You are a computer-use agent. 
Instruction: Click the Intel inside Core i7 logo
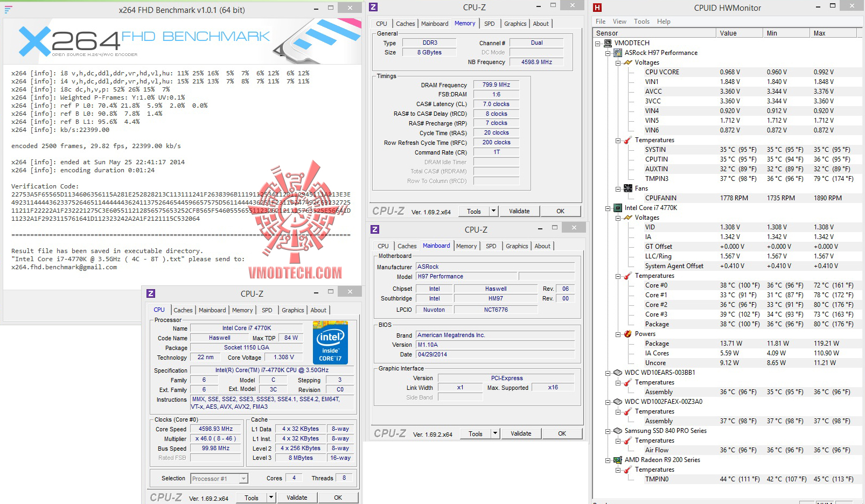(330, 343)
